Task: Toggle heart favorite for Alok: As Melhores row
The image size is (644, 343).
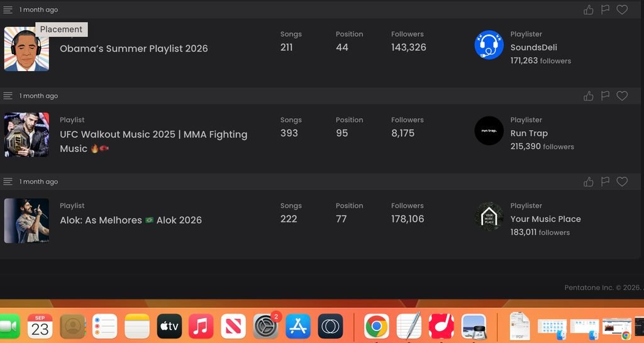Action: coord(622,182)
